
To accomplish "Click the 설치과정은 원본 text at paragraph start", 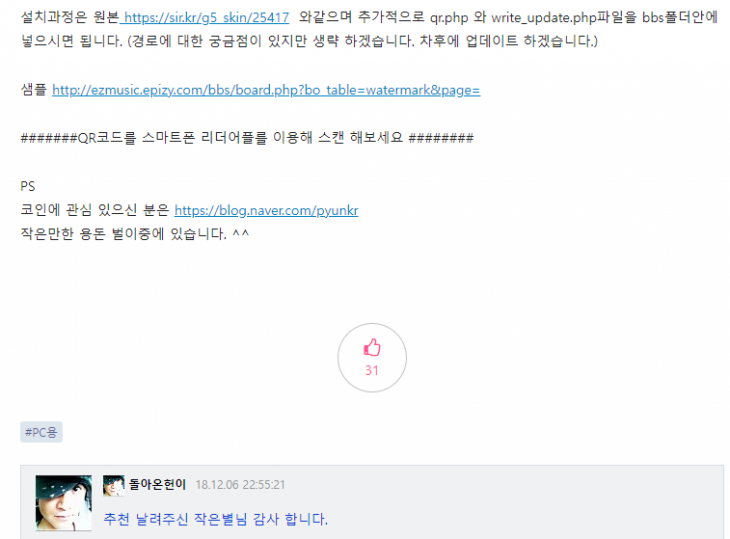I will click(x=70, y=17).
